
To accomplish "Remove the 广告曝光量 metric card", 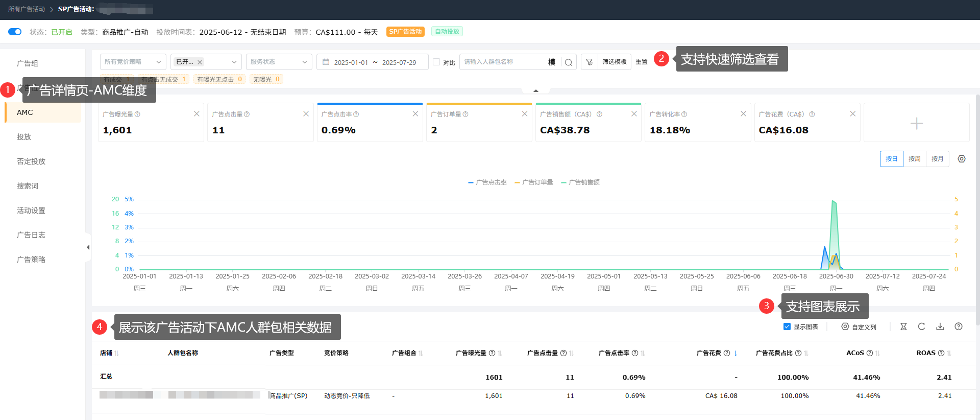I will click(197, 114).
